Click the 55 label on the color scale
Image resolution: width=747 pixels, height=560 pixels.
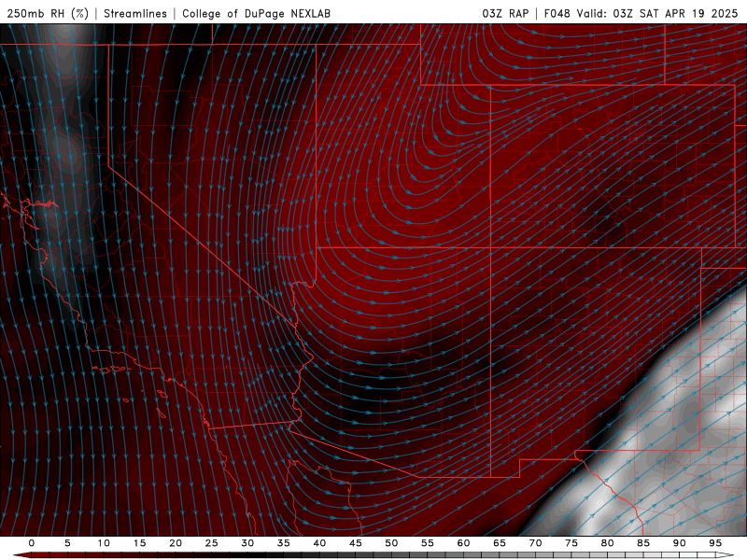427,543
